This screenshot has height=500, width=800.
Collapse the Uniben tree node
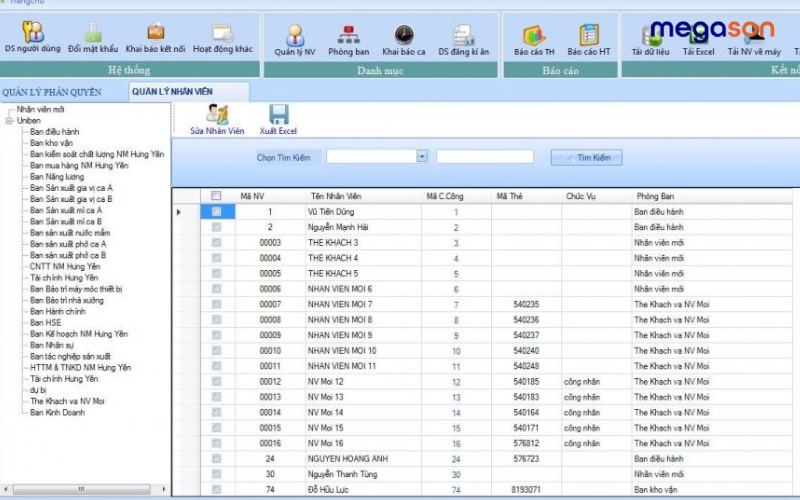coord(8,120)
